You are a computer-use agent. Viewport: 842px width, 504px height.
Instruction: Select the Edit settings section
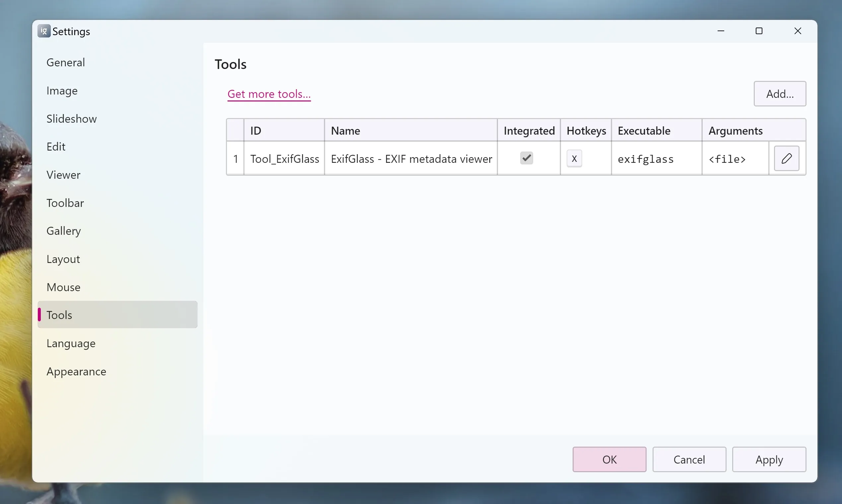coord(56,147)
